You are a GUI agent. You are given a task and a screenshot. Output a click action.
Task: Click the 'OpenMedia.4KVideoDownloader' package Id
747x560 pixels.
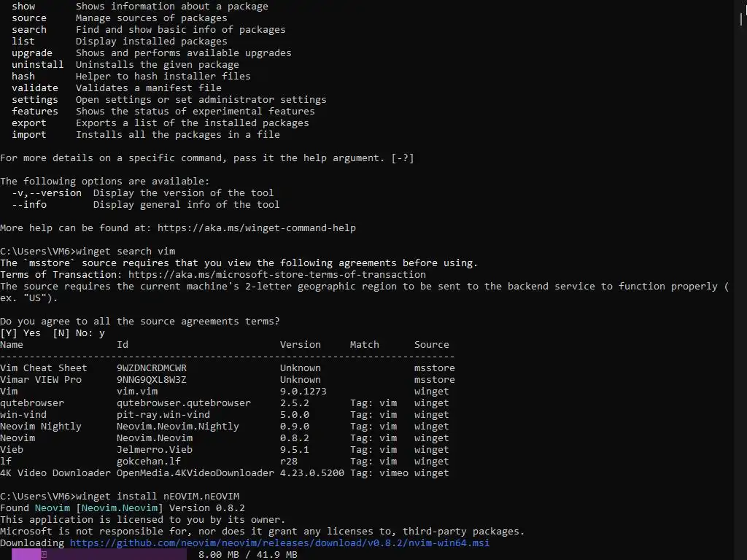coord(196,472)
